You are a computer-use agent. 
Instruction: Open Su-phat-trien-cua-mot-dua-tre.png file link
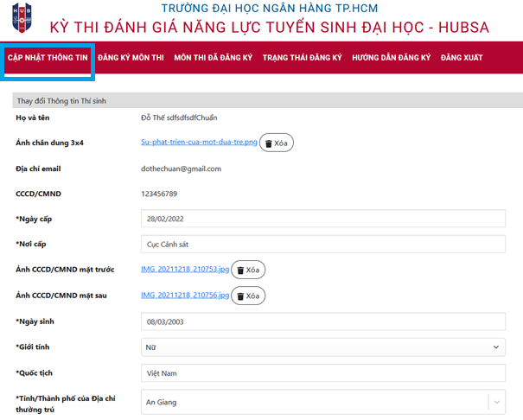click(x=199, y=142)
